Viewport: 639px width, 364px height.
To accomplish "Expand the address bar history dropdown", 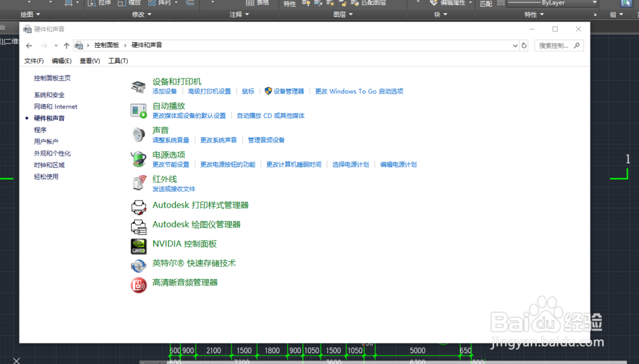I will tap(515, 45).
